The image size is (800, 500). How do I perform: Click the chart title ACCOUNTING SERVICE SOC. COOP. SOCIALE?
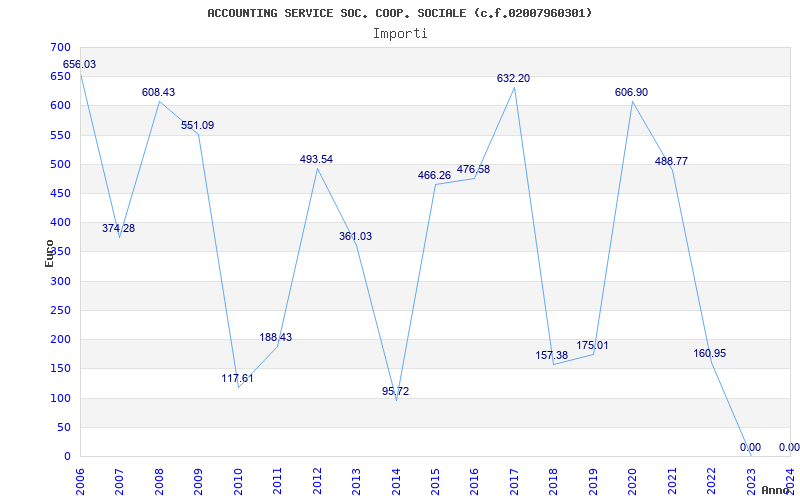point(400,13)
